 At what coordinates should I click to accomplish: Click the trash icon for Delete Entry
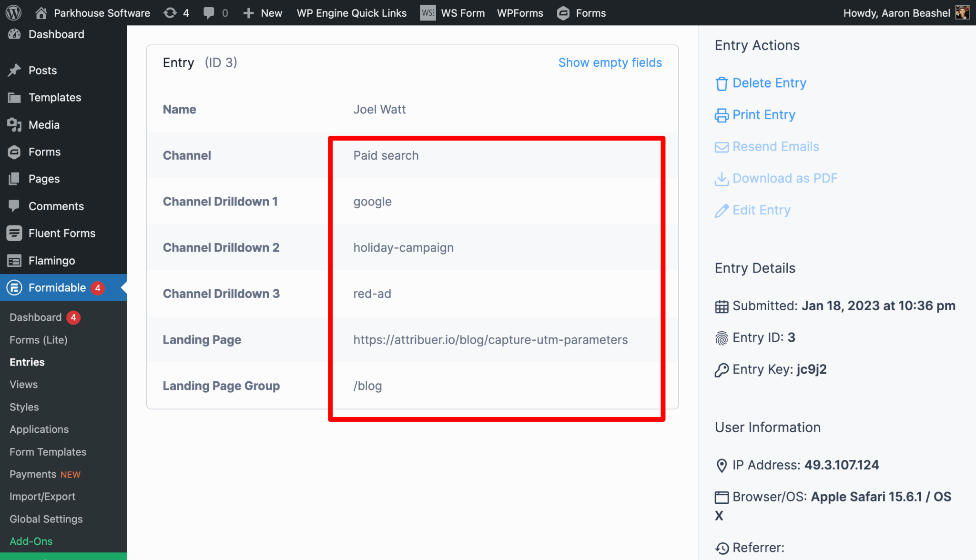coord(722,84)
